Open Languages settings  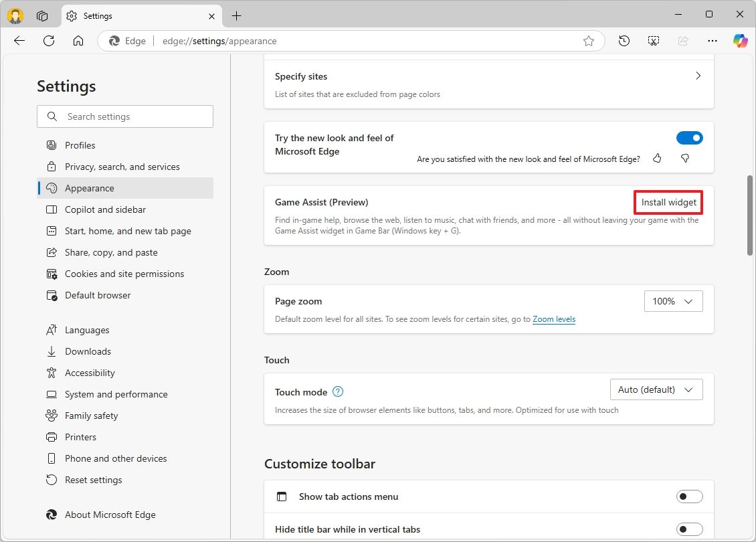coord(125,330)
